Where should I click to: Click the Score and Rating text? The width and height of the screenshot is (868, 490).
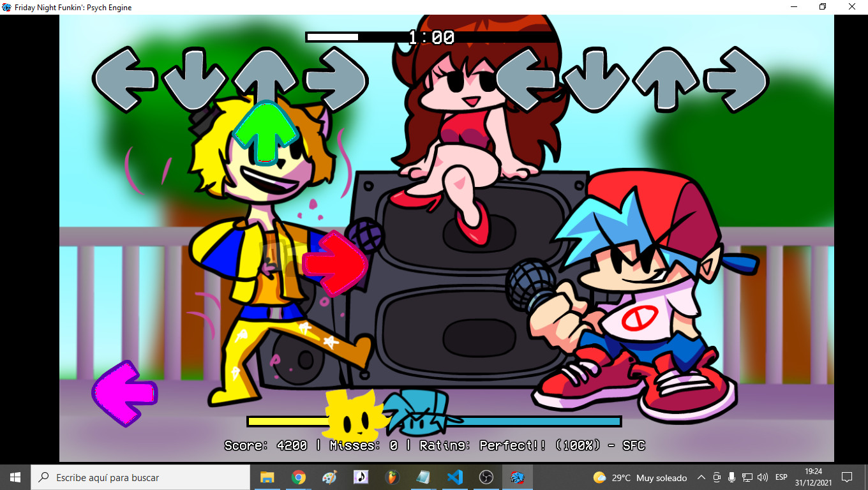click(x=434, y=445)
